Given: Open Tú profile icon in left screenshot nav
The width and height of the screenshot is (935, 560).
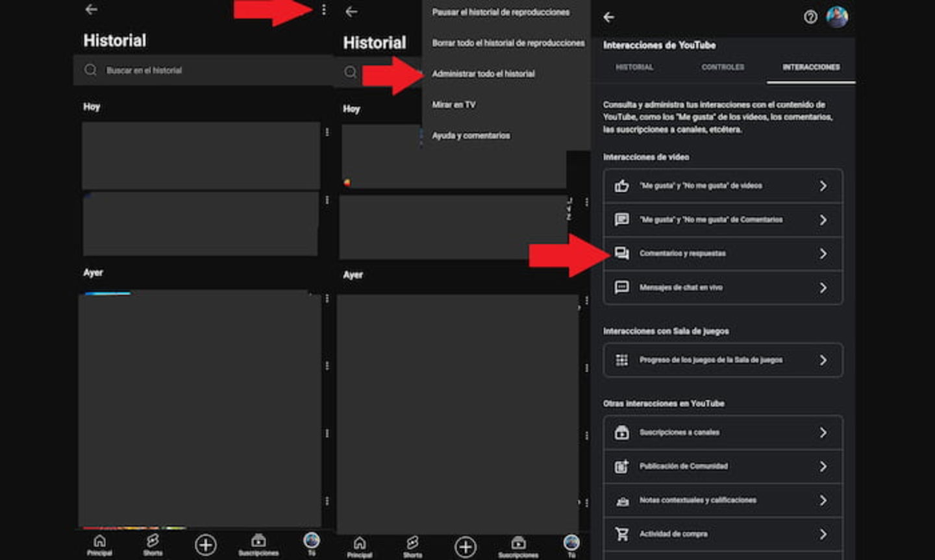Looking at the screenshot, I should (312, 540).
